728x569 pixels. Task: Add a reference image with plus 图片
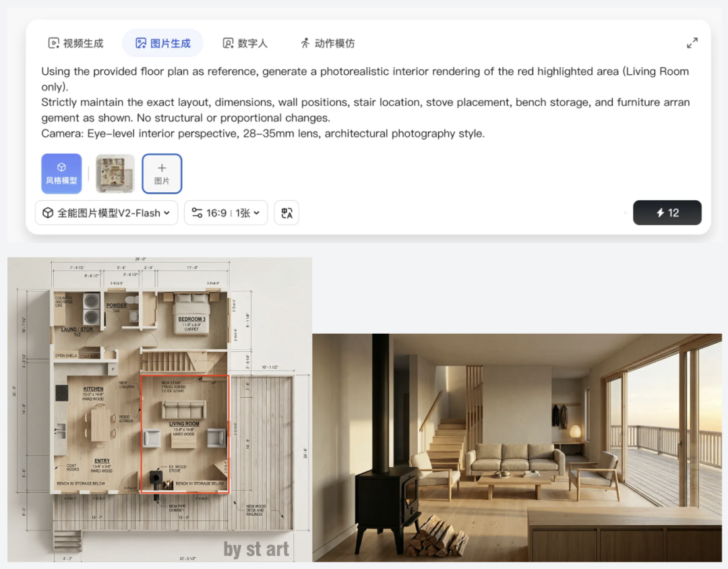(162, 174)
